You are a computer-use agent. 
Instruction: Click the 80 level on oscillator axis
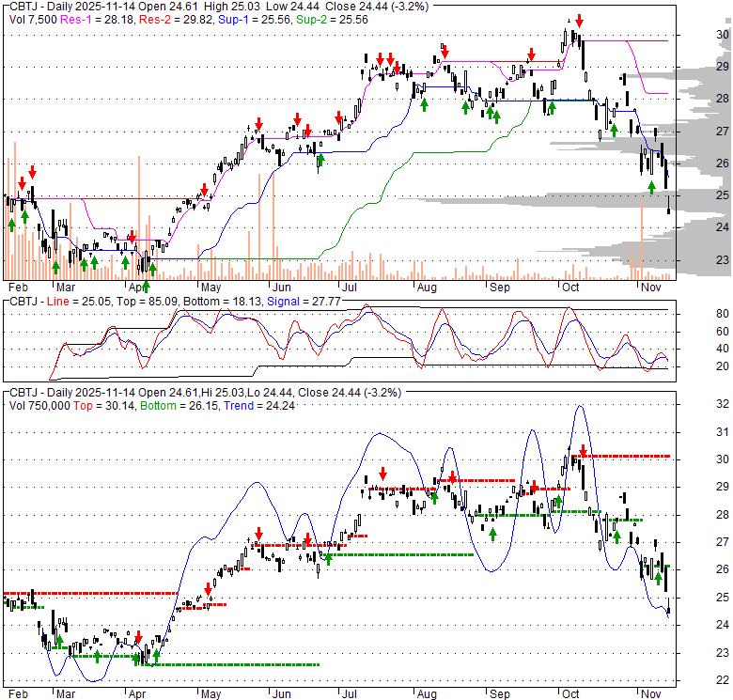(723, 314)
